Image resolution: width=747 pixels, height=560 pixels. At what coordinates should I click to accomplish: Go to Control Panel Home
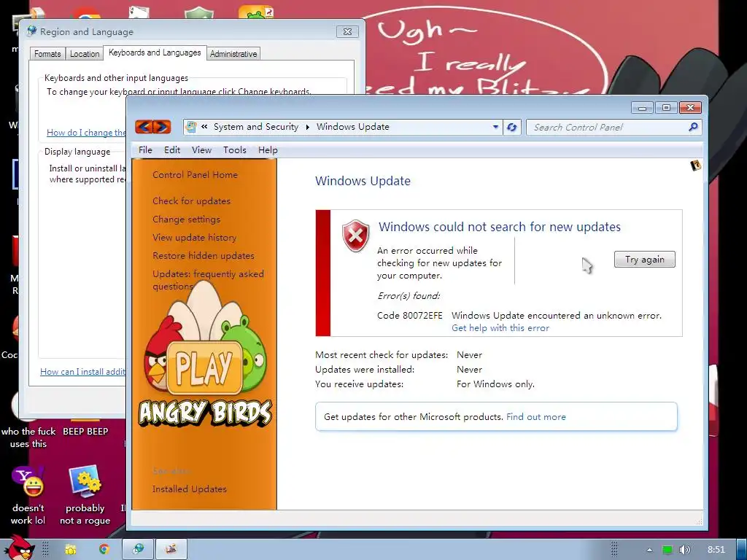pos(195,175)
